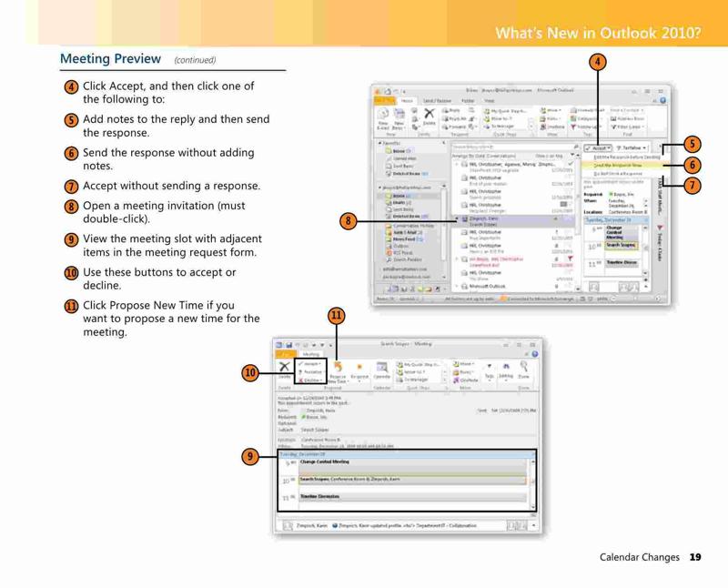Click Help icon in meeting window
This screenshot has height=588, width=728.
[x=534, y=354]
